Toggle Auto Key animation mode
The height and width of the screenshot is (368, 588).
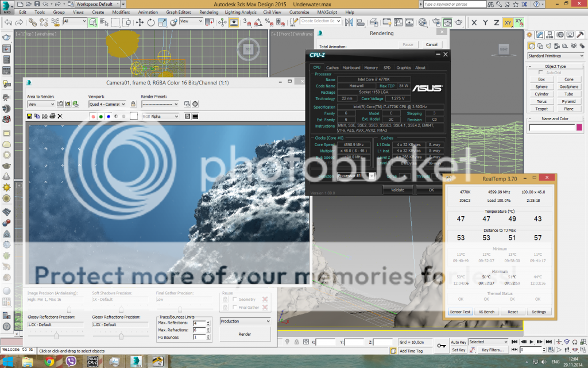click(458, 342)
